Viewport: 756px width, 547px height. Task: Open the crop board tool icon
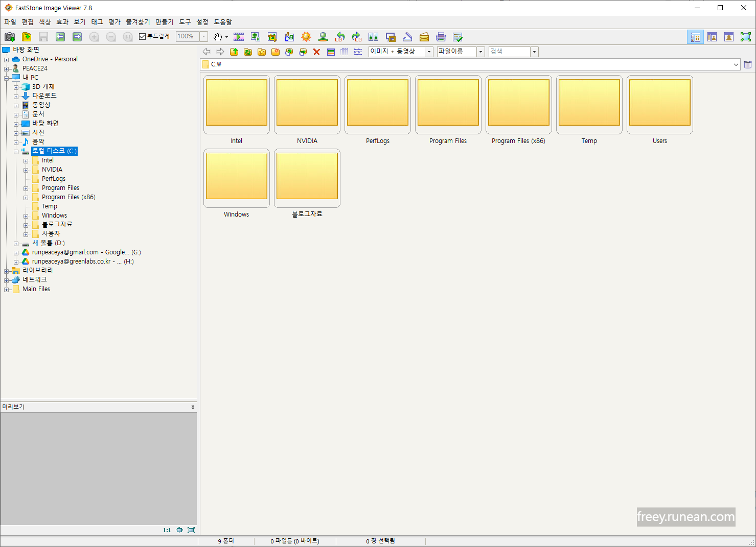[x=272, y=37]
